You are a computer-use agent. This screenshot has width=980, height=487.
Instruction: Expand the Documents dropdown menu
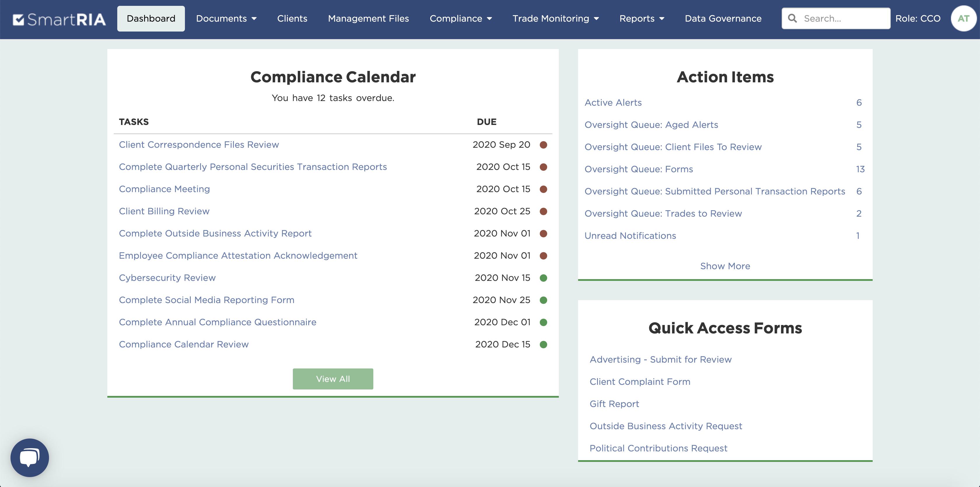click(x=226, y=19)
